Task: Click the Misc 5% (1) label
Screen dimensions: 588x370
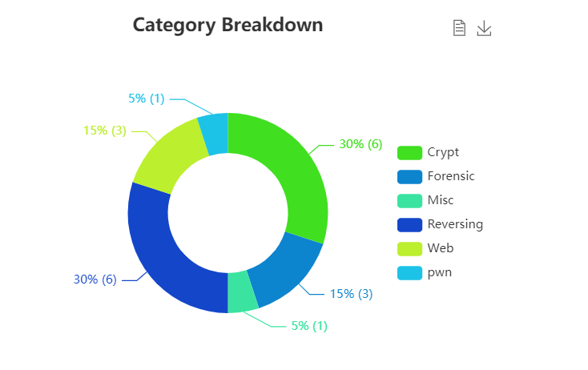Action: point(309,326)
